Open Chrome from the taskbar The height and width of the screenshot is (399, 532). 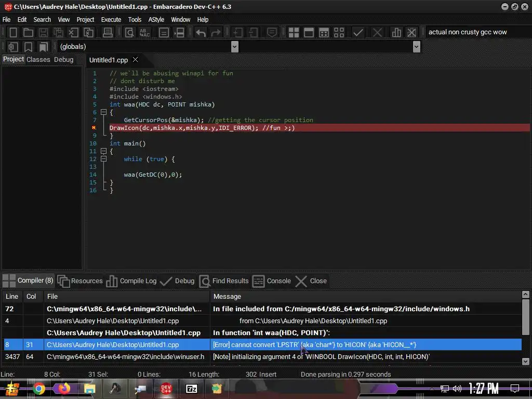pos(38,389)
